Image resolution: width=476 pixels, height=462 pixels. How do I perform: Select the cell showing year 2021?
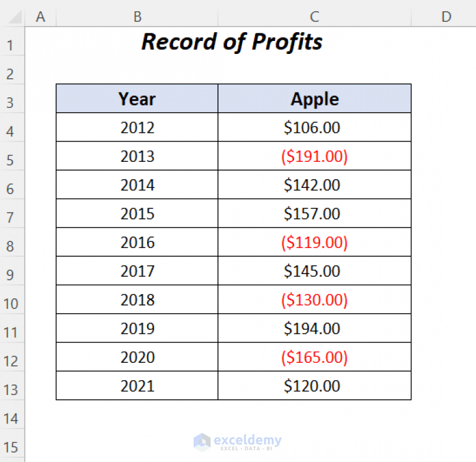[x=137, y=386]
